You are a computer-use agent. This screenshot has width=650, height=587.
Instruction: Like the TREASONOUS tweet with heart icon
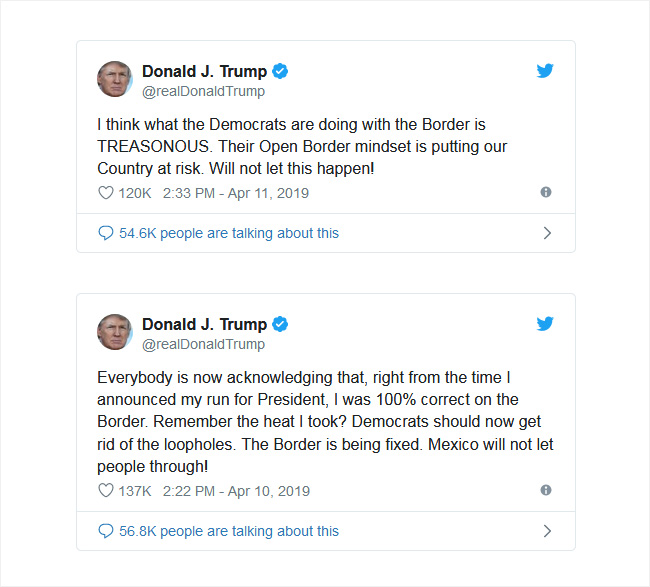[106, 193]
